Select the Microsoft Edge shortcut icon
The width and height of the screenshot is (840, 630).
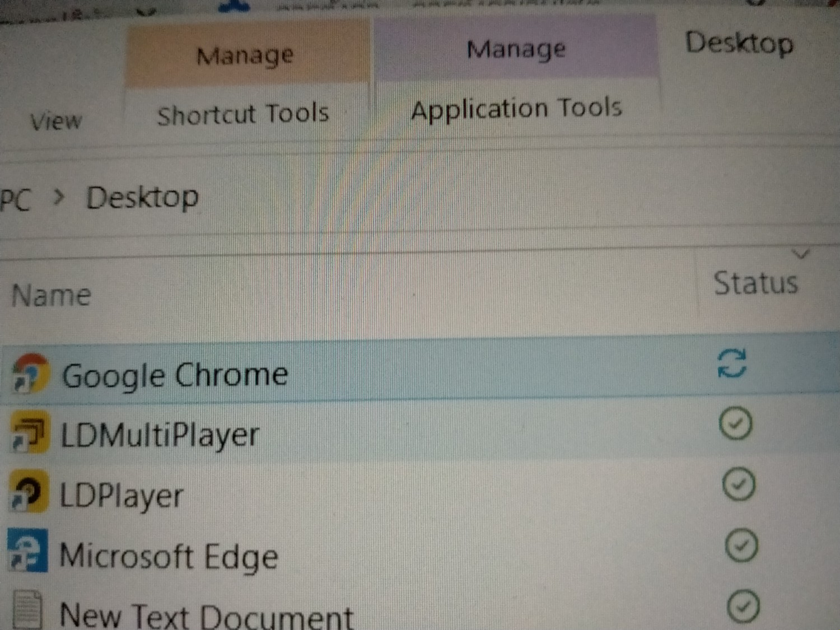(27, 550)
